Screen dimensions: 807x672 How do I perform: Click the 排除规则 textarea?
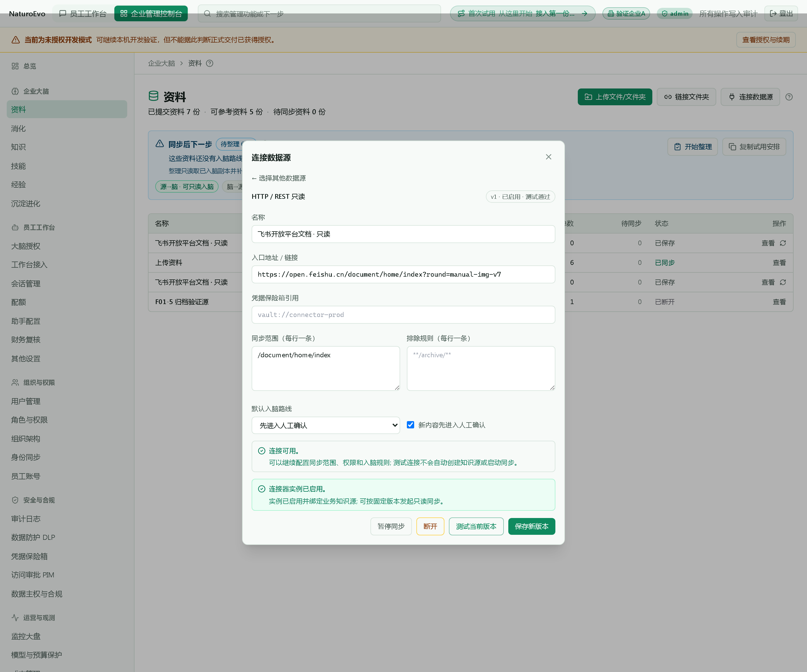point(481,369)
